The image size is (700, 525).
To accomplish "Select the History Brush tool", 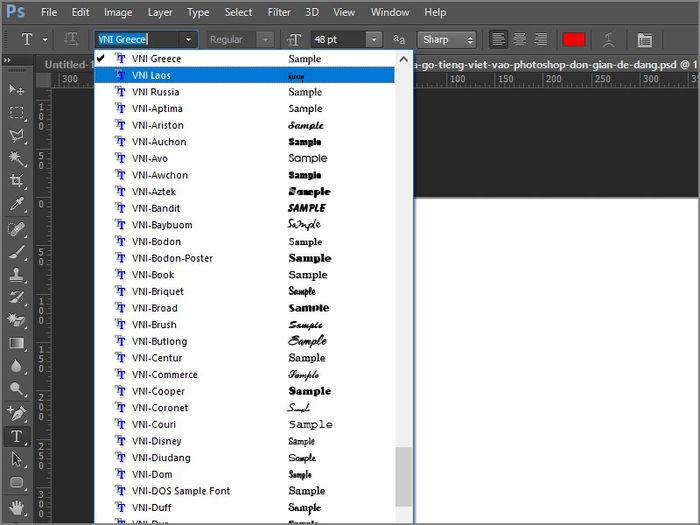I will [x=17, y=298].
